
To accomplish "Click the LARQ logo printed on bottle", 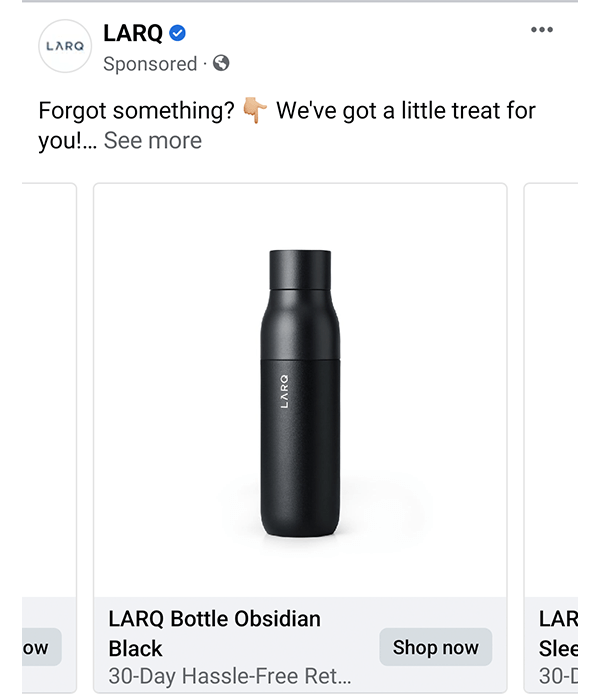I will [283, 391].
